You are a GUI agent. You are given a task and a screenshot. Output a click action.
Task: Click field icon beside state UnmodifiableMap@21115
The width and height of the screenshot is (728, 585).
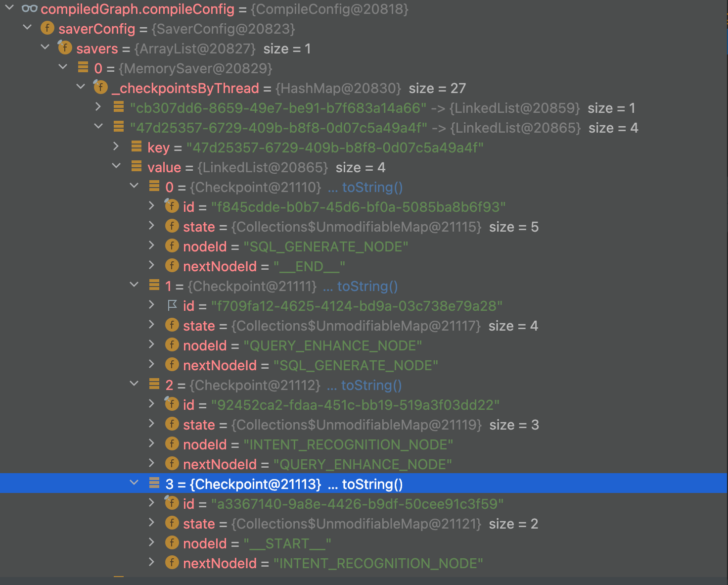pos(172,226)
